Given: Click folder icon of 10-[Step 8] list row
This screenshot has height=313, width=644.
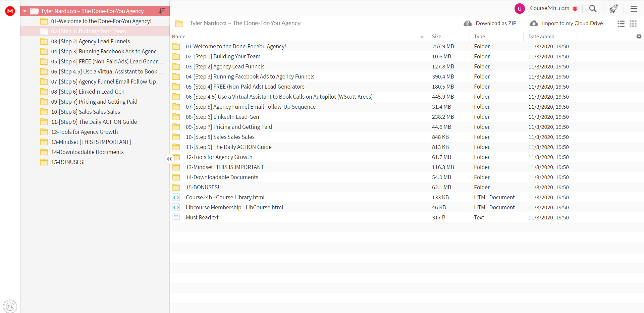Looking at the screenshot, I should (176, 137).
